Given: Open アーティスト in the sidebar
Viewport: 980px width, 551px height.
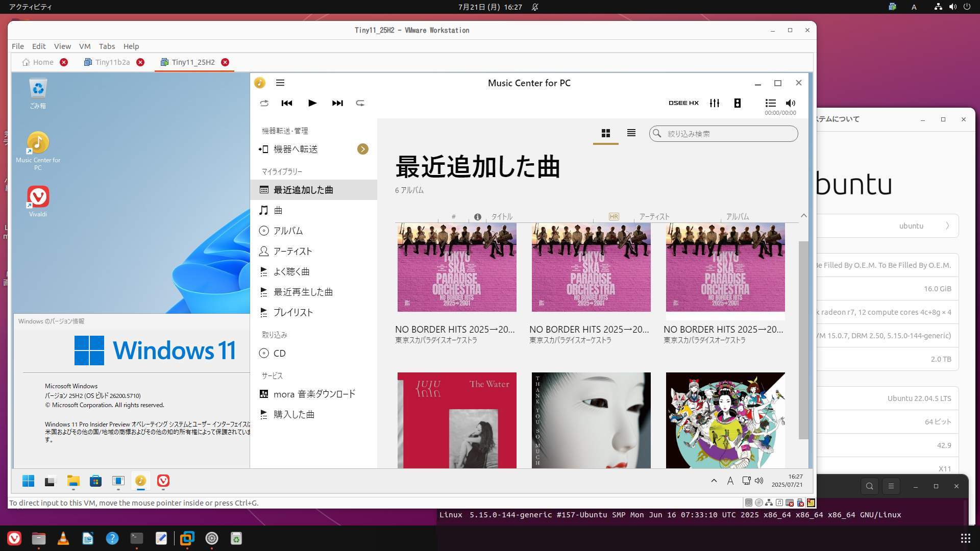Looking at the screenshot, I should (313, 251).
